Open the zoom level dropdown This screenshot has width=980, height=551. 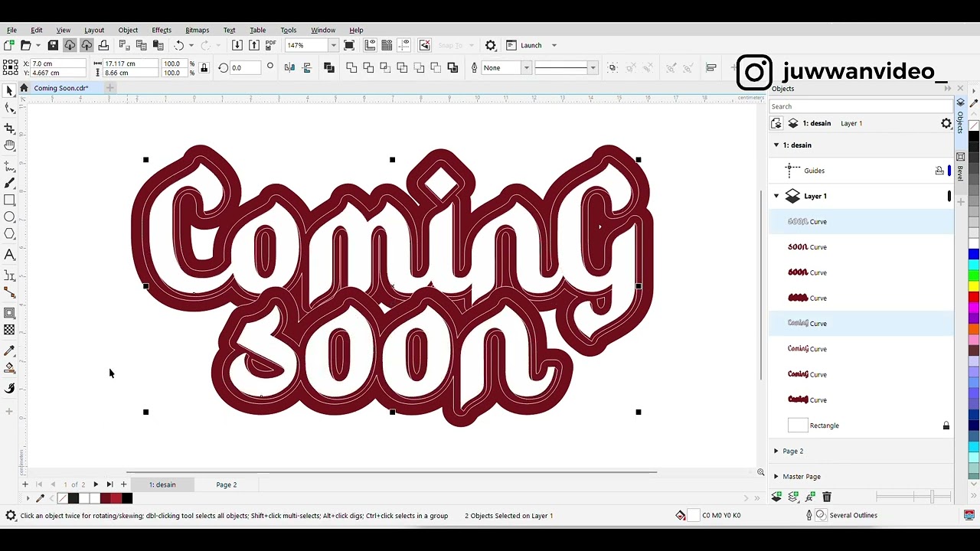pyautogui.click(x=333, y=46)
